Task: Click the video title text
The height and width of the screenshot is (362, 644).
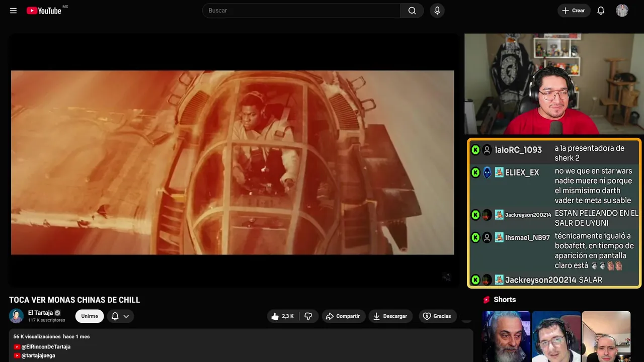Action: click(74, 300)
